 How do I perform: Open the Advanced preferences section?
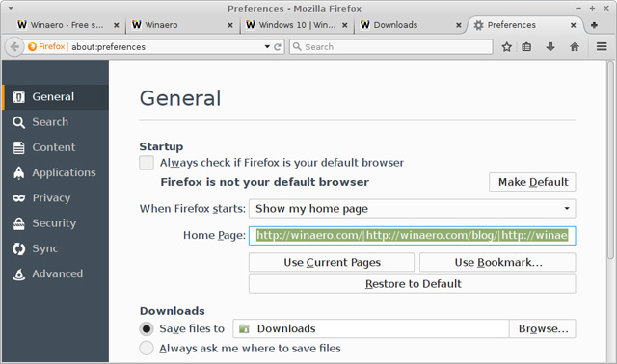[56, 274]
